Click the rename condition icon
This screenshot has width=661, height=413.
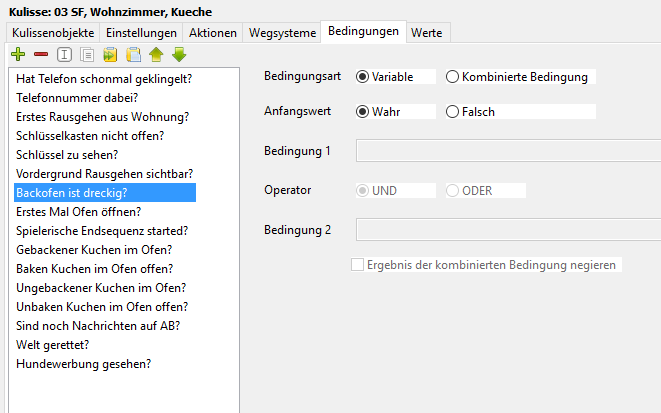64,54
